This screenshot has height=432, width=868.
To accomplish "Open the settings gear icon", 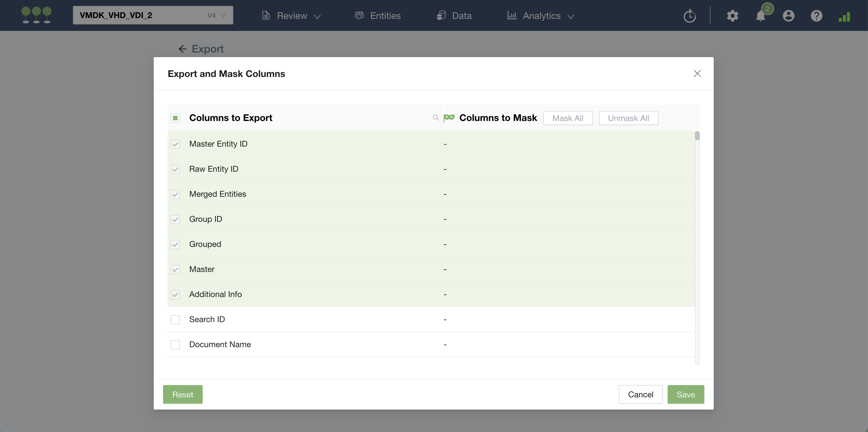I will click(x=732, y=16).
